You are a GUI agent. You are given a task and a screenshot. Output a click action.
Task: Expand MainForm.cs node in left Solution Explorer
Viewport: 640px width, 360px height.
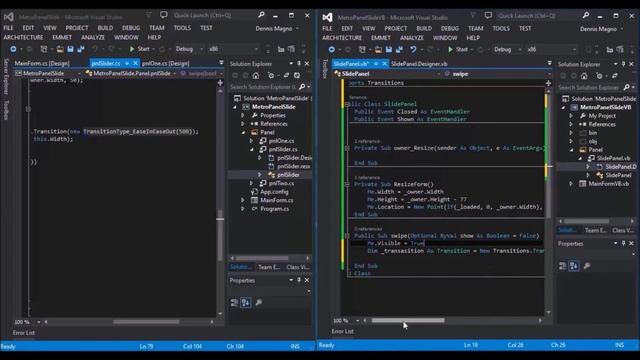click(243, 200)
